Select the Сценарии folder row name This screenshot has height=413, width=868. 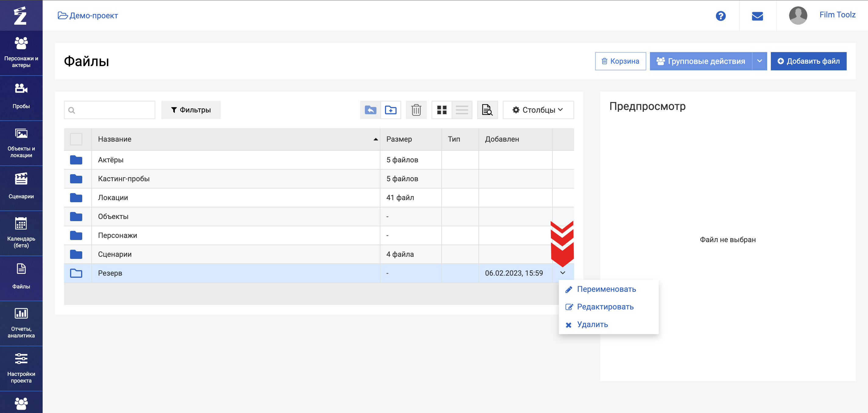tap(115, 254)
